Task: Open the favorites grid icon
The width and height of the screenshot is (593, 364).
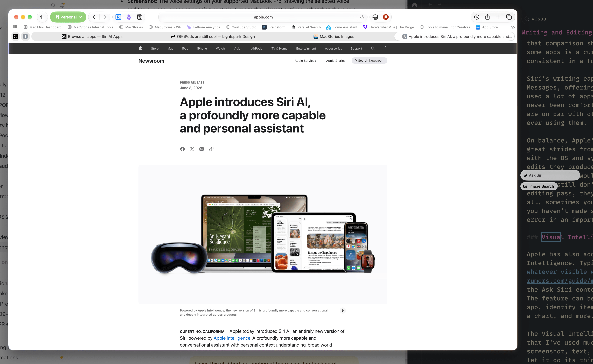Action: (x=15, y=27)
